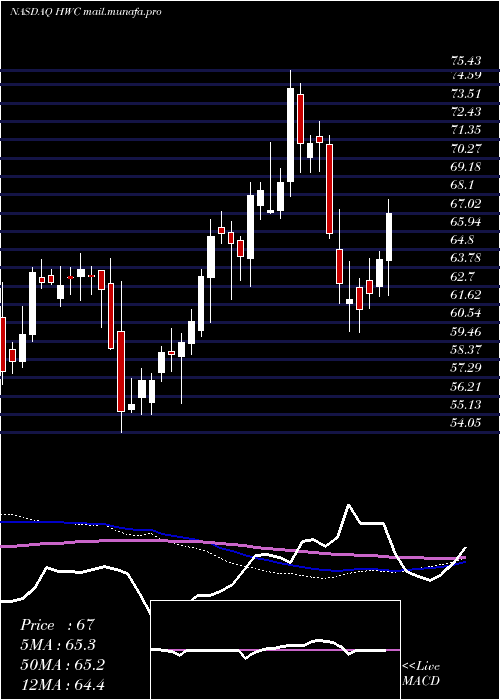
Task: Click the <<Live MACD label
Action: tap(421, 674)
